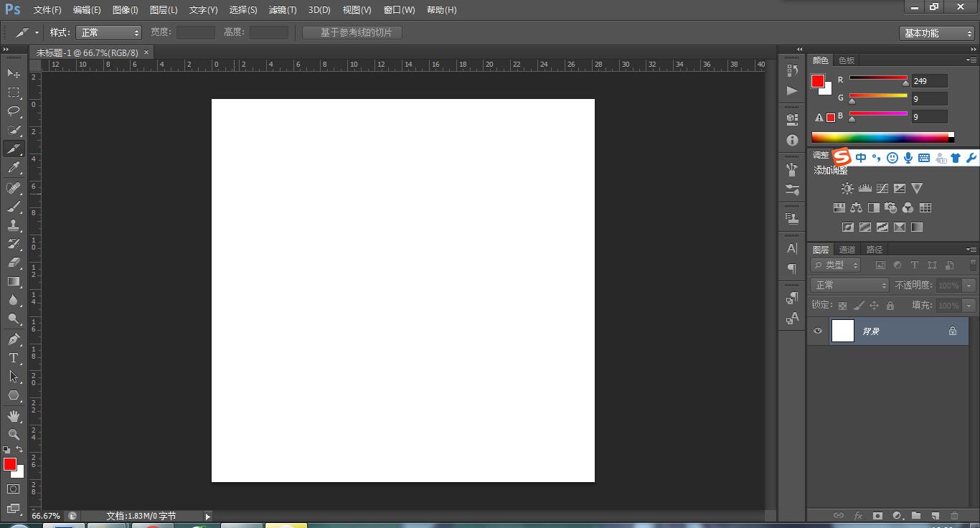This screenshot has width=980, height=528.
Task: Select the Hand tool
Action: pyautogui.click(x=14, y=415)
